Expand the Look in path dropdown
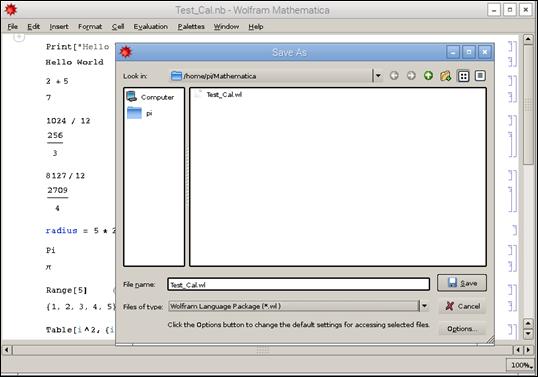The image size is (538, 377). coord(378,76)
